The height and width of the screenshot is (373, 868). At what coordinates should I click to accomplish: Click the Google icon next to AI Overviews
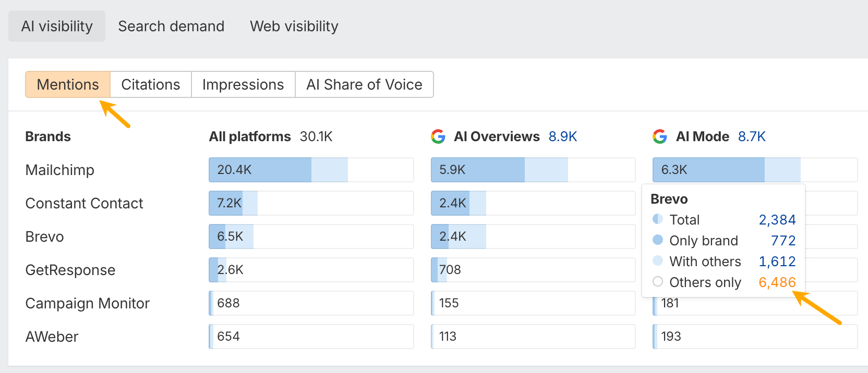click(x=439, y=136)
